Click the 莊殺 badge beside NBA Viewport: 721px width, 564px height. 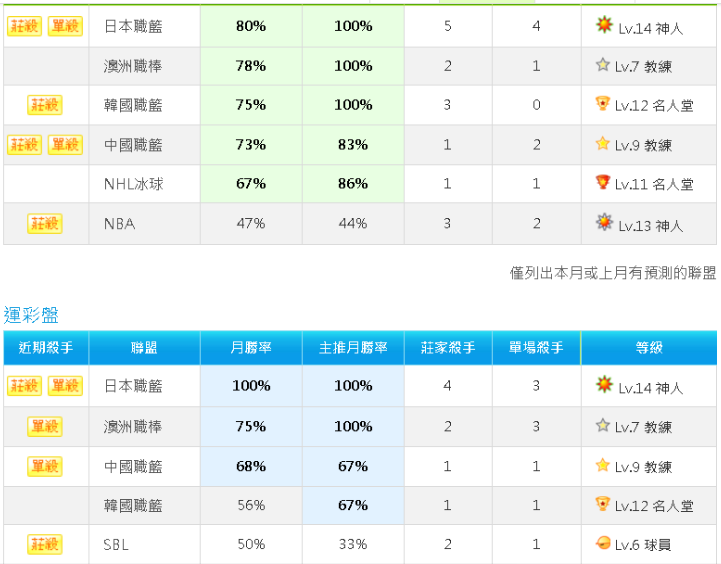click(x=45, y=224)
